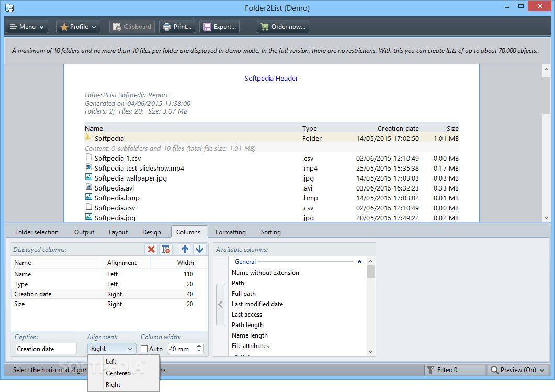Click the Clipboard toolbar button
The height and width of the screenshot is (392, 555).
coord(132,27)
